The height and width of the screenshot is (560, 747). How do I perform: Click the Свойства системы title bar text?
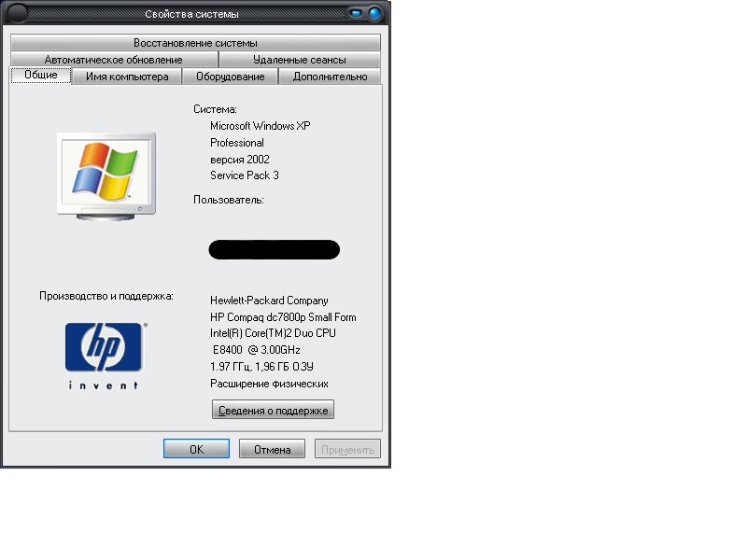coord(191,14)
